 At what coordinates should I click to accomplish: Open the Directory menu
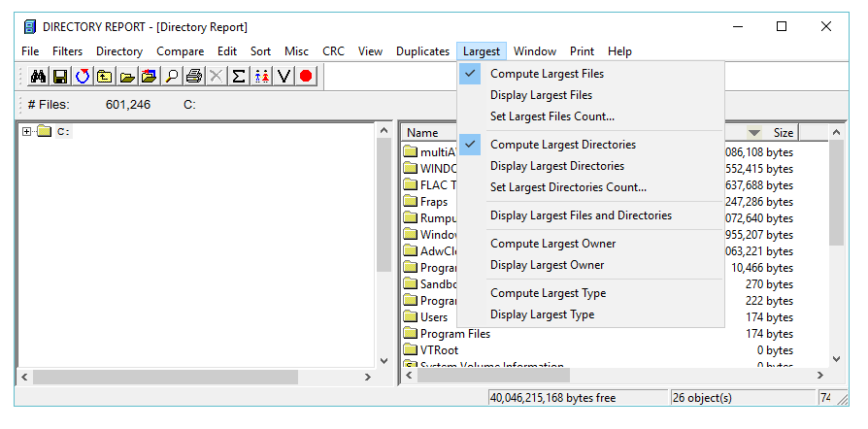pos(119,51)
